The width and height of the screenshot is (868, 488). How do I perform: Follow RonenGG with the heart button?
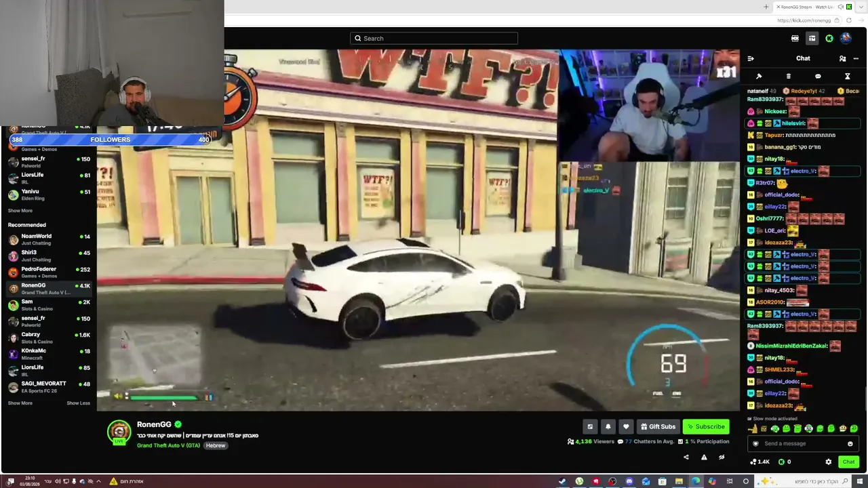click(x=626, y=426)
